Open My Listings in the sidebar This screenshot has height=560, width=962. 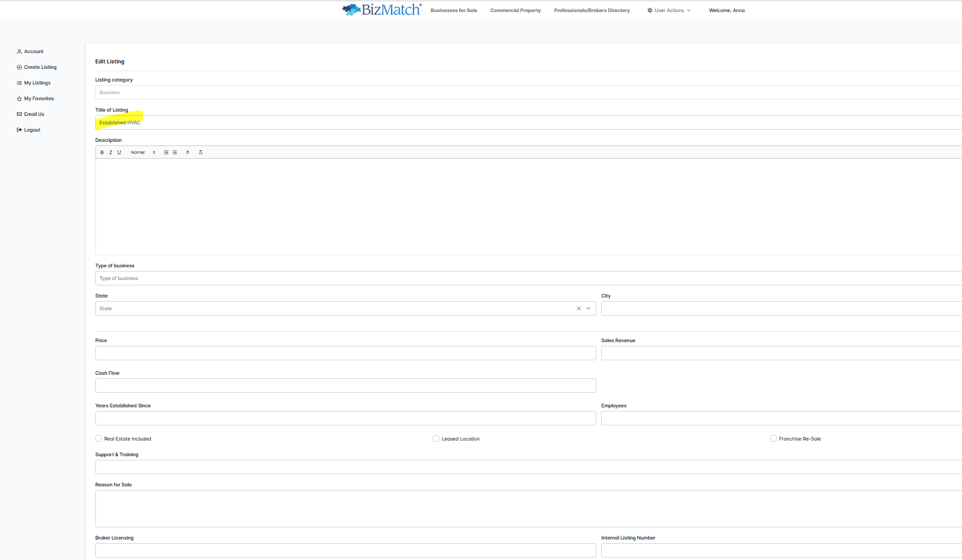37,83
